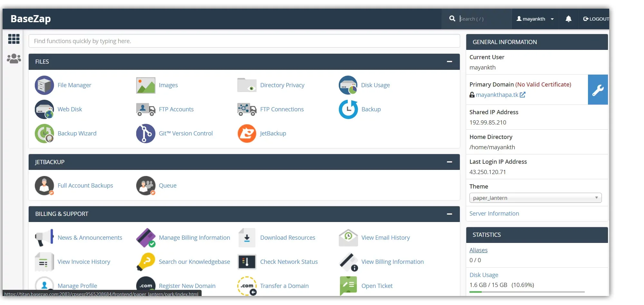Open the mayankth user dropdown menu
Viewport: 644px width, 305px height.
535,19
